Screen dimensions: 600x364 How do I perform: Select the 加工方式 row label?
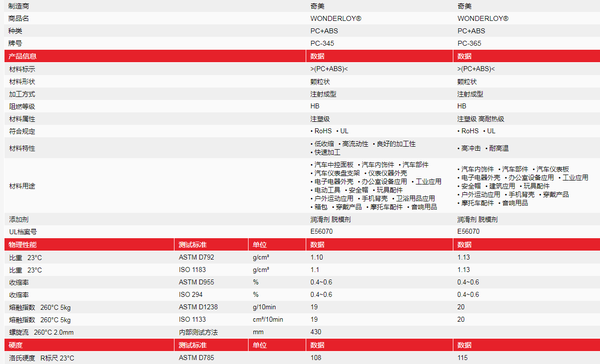coord(22,94)
